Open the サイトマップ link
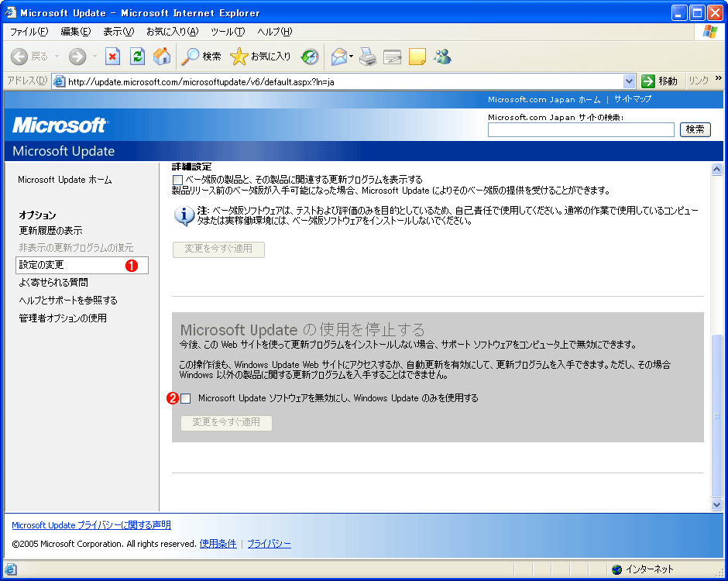 (x=633, y=99)
